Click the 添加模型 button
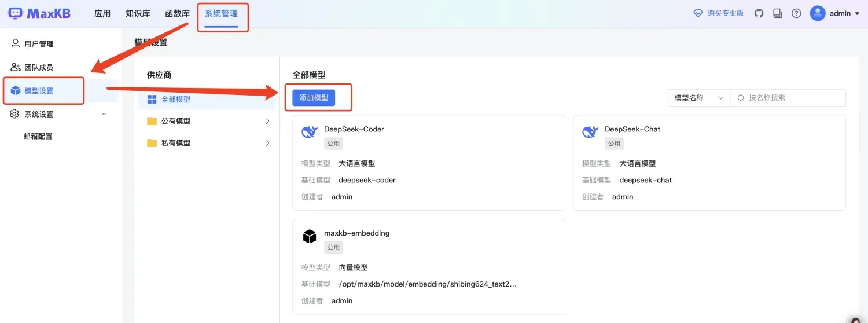The height and width of the screenshot is (323, 868). point(314,98)
